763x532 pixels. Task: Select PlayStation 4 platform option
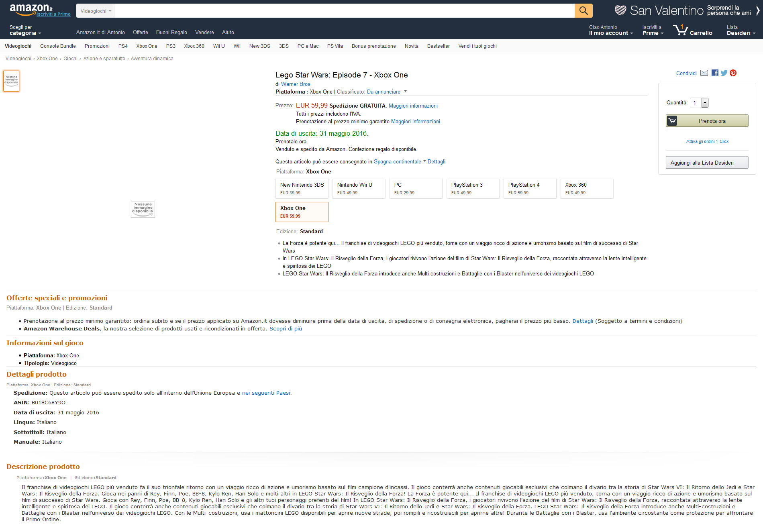[x=530, y=189]
